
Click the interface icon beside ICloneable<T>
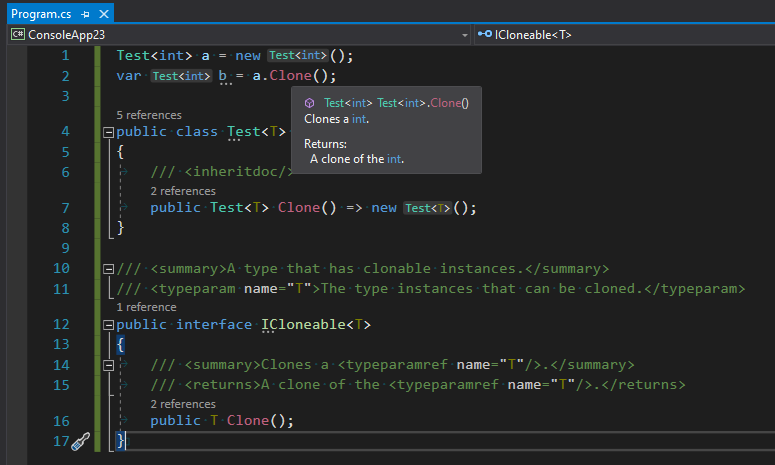(x=484, y=34)
